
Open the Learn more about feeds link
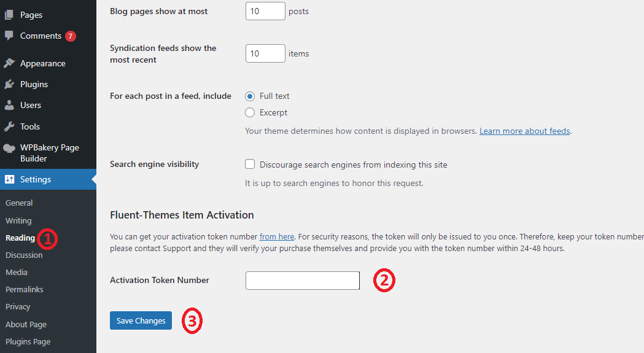[524, 131]
